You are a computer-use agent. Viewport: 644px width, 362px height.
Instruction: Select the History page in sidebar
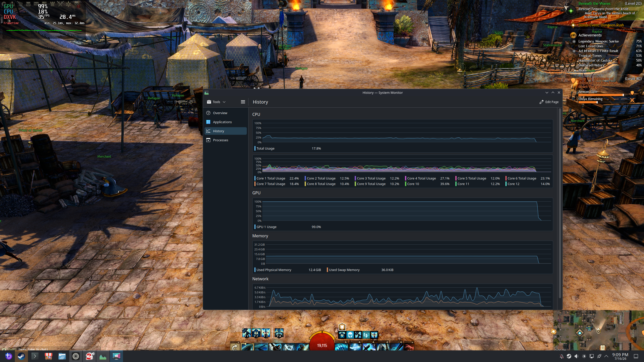click(226, 131)
